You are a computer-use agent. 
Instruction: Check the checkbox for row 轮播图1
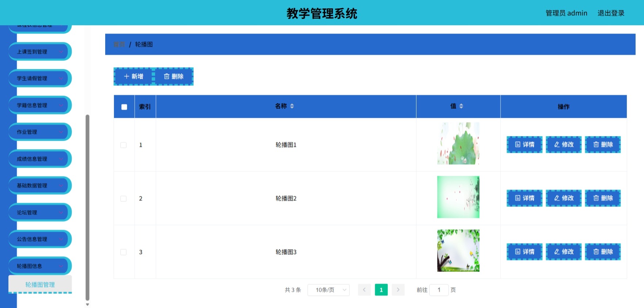pos(123,145)
